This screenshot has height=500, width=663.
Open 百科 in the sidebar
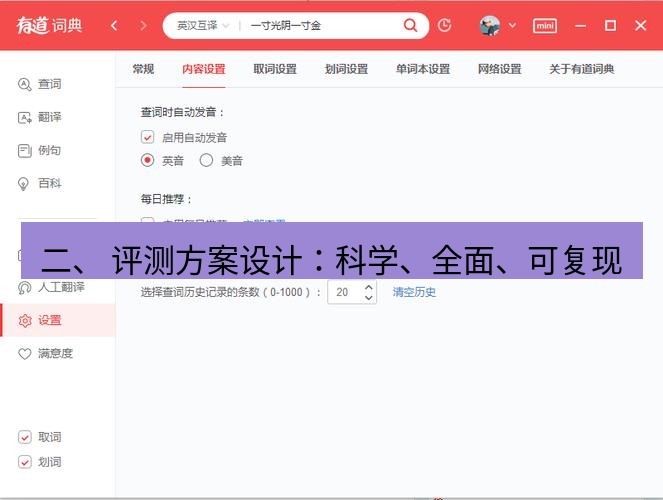click(x=39, y=183)
